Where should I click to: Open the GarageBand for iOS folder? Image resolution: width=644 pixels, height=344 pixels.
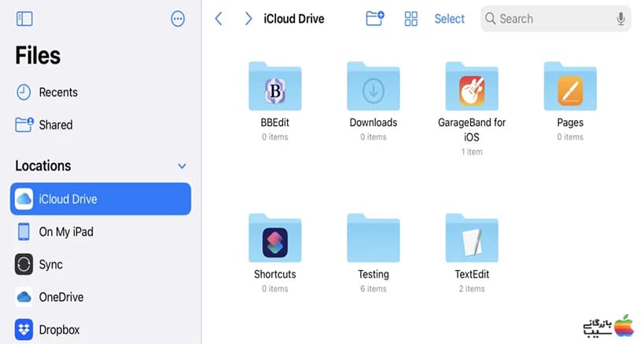pyautogui.click(x=472, y=86)
